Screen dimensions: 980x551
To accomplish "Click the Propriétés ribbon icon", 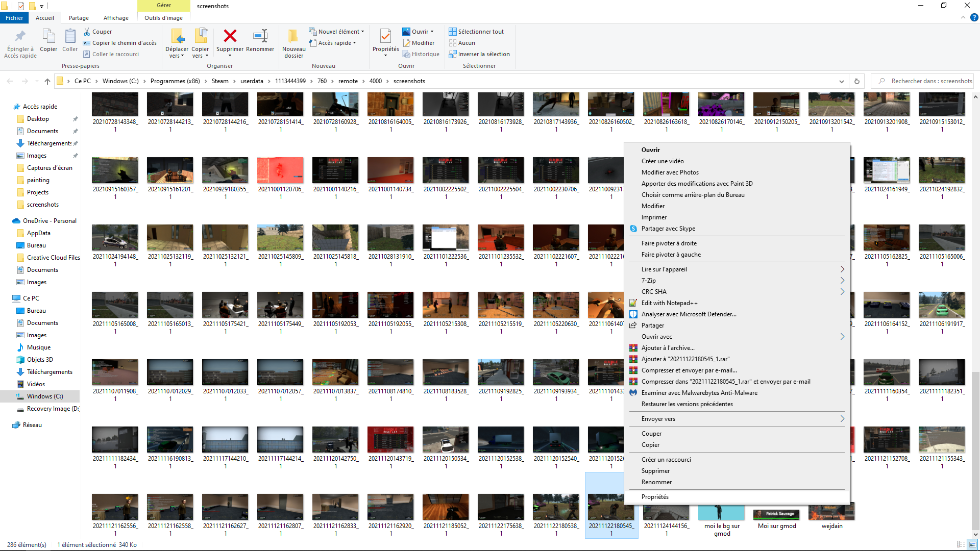I will (386, 36).
